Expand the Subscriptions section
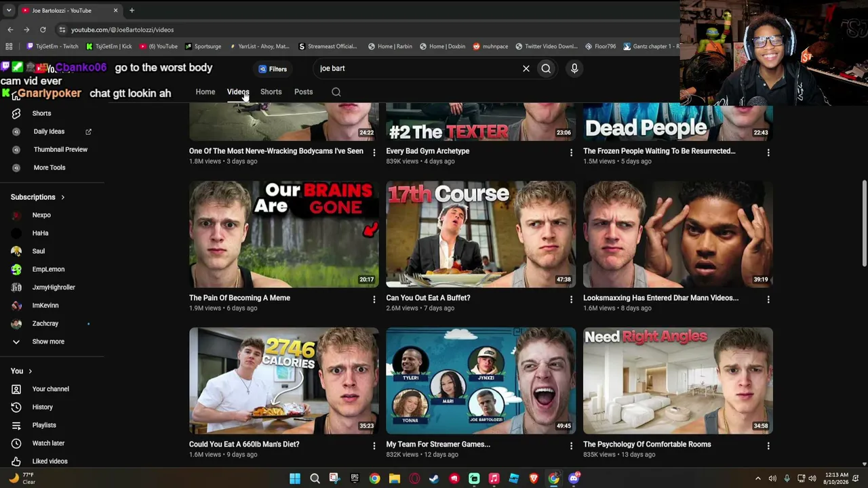Viewport: 868px width, 488px height. pos(38,197)
